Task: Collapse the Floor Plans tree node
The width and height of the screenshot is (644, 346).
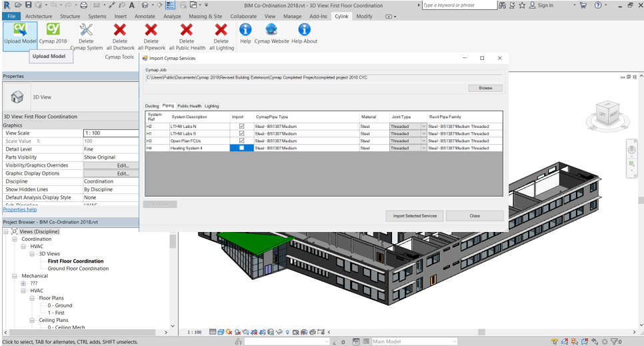Action: [x=32, y=298]
